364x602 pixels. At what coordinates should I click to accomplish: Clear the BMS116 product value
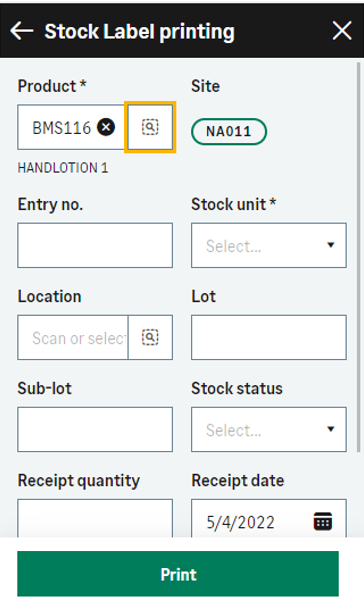point(106,127)
